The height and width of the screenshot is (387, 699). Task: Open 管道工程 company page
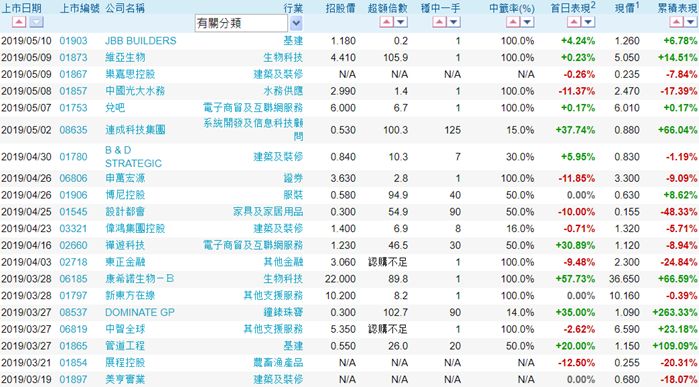(125, 346)
